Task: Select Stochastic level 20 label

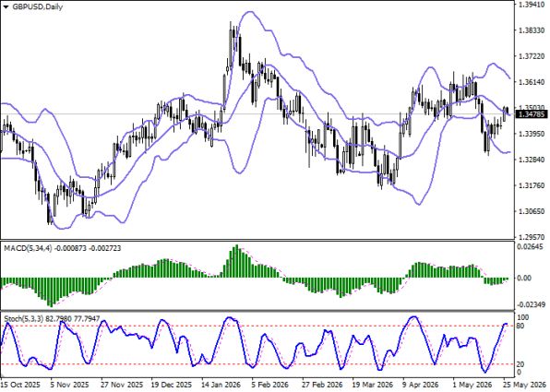Action: pyautogui.click(x=521, y=364)
